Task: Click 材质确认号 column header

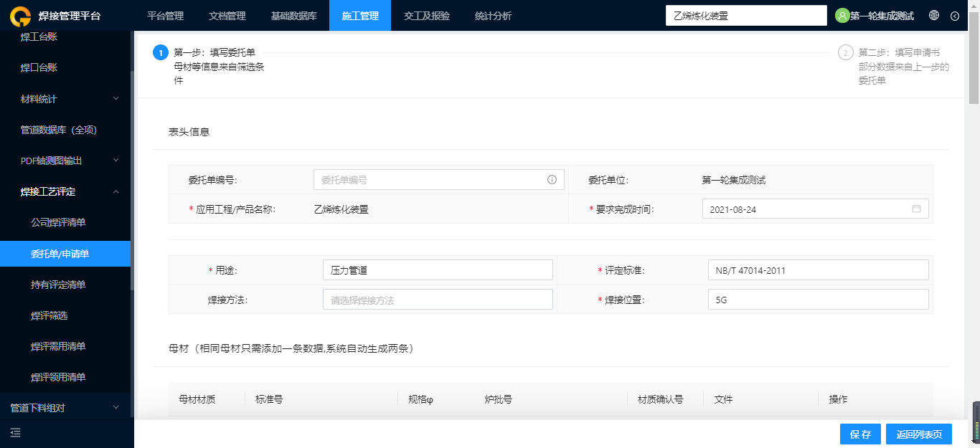Action: click(x=661, y=399)
